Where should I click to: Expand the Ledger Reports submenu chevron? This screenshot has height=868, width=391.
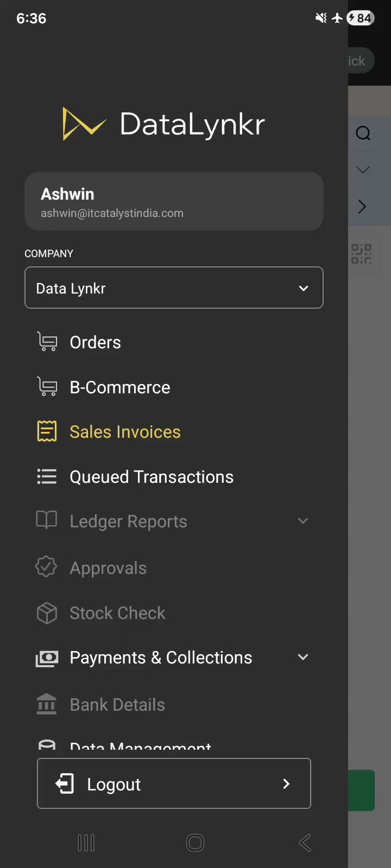click(303, 521)
